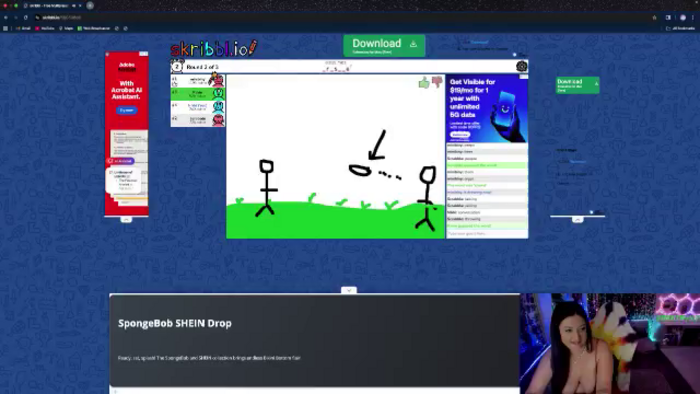Screen dimensions: 700x394
Task: Close the Visible ad with corner icon
Action: (524, 77)
